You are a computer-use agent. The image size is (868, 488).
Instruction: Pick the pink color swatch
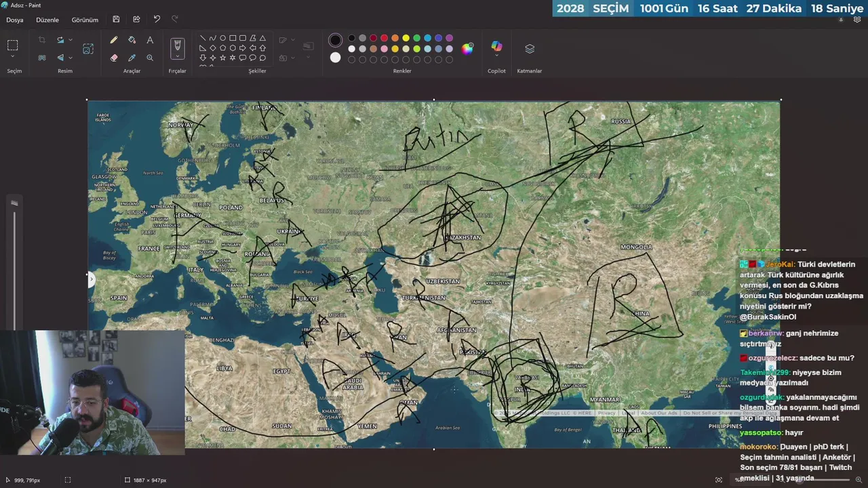click(x=384, y=49)
